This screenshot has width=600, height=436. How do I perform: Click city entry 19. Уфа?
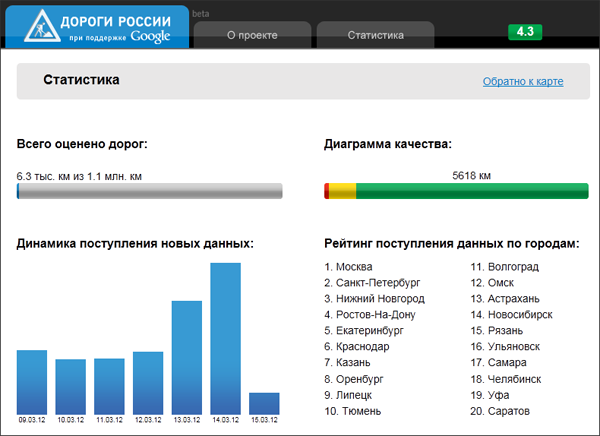[x=490, y=395]
